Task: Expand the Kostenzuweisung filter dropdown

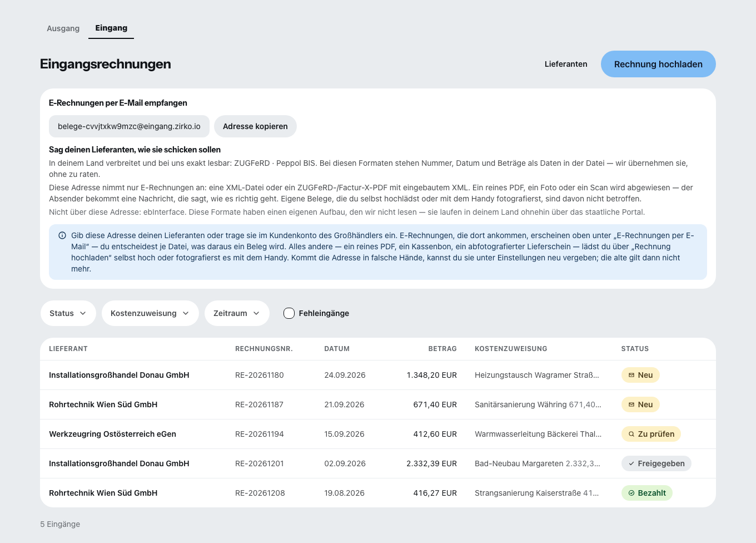Action: coord(150,313)
